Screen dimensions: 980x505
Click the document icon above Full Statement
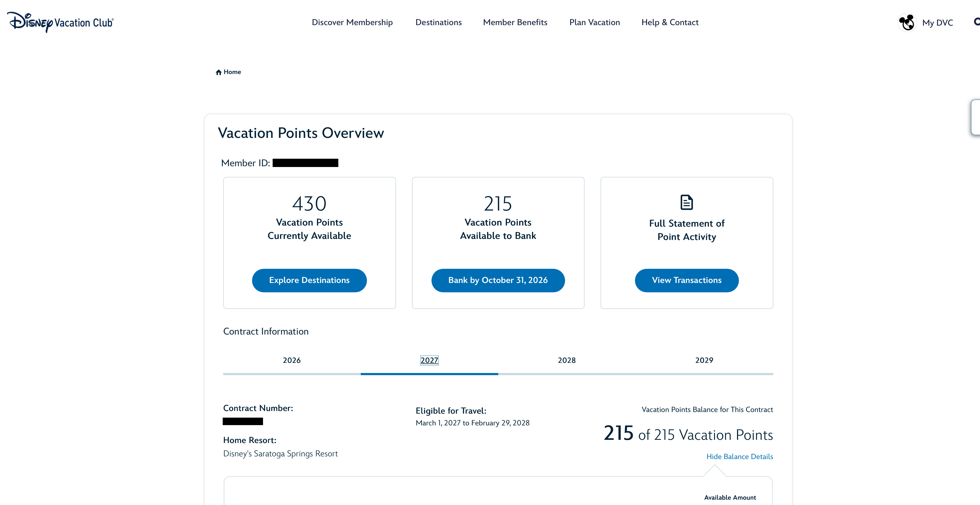coord(687,203)
